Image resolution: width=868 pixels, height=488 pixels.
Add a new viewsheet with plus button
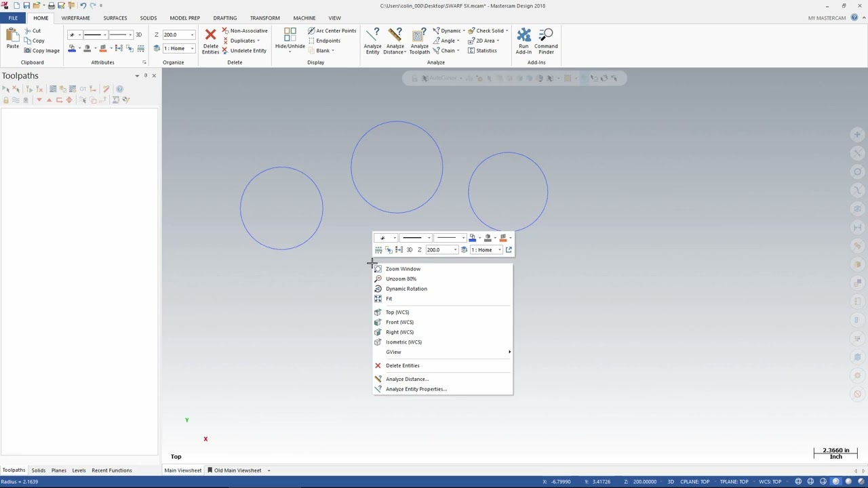pyautogui.click(x=269, y=470)
